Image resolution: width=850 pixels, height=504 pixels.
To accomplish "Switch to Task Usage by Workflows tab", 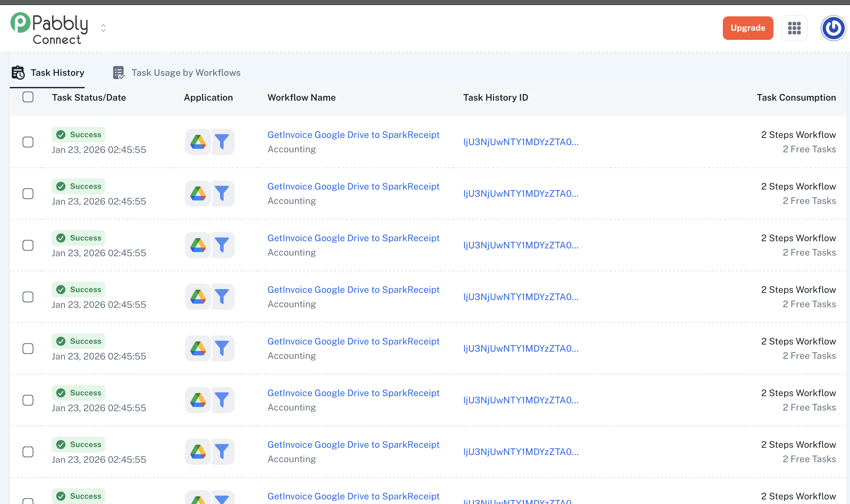I will [x=185, y=73].
